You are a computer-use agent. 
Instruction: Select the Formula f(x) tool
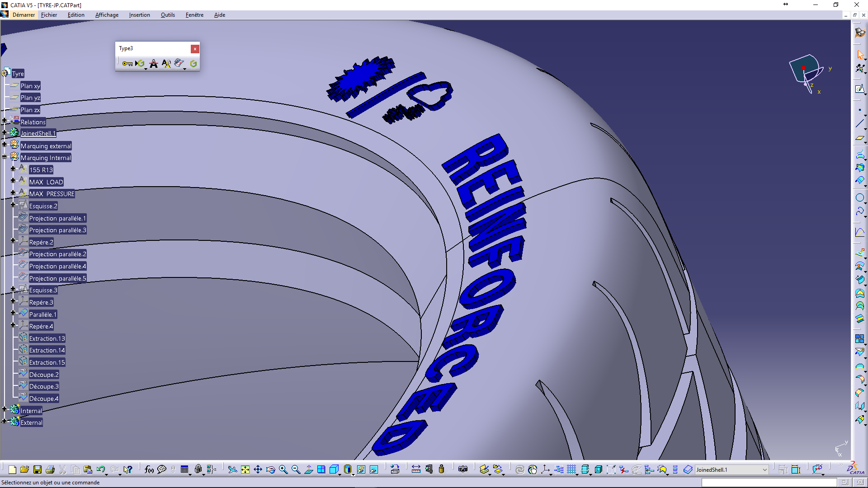pos(149,469)
